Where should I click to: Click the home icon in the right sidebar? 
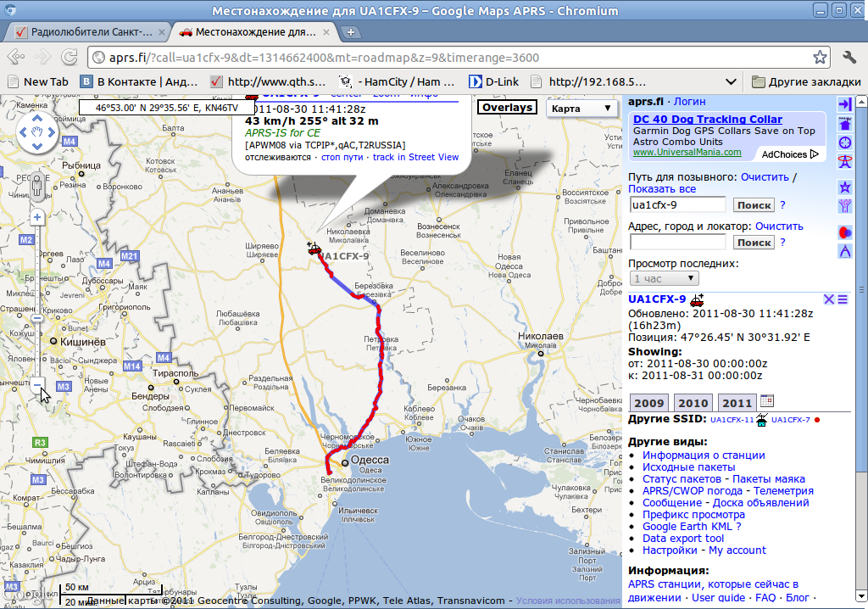pyautogui.click(x=844, y=125)
